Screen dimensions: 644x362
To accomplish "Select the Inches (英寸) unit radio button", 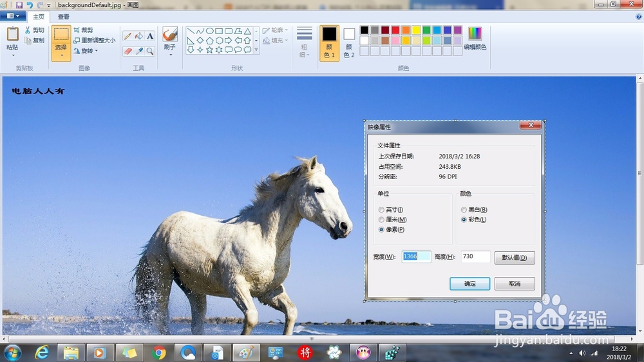I will click(381, 210).
